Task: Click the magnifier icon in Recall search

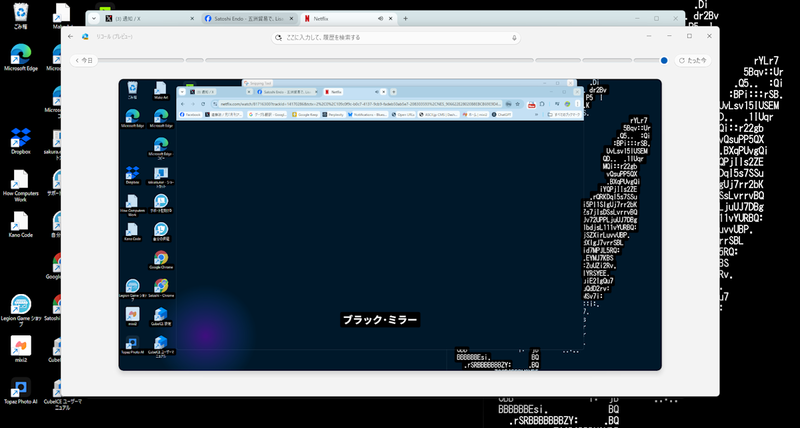Action: click(x=278, y=38)
